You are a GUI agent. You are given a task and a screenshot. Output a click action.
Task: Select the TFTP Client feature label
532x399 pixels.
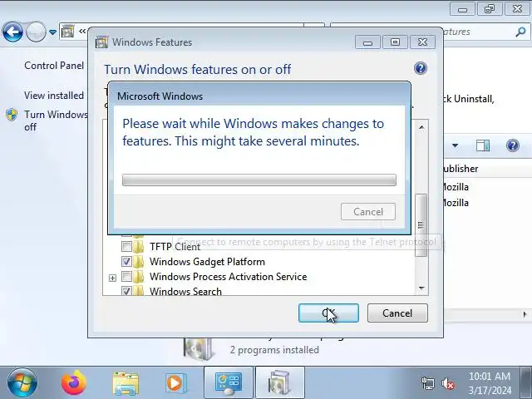click(x=175, y=247)
